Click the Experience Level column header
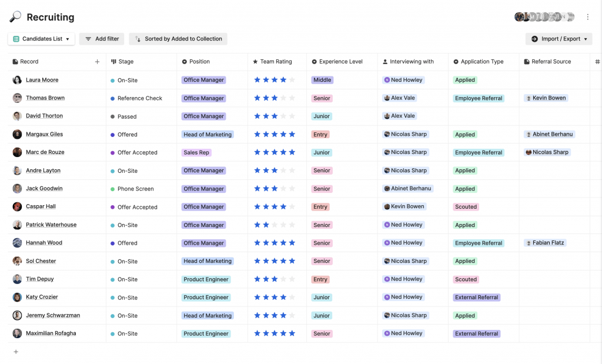This screenshot has height=364, width=602. point(340,62)
